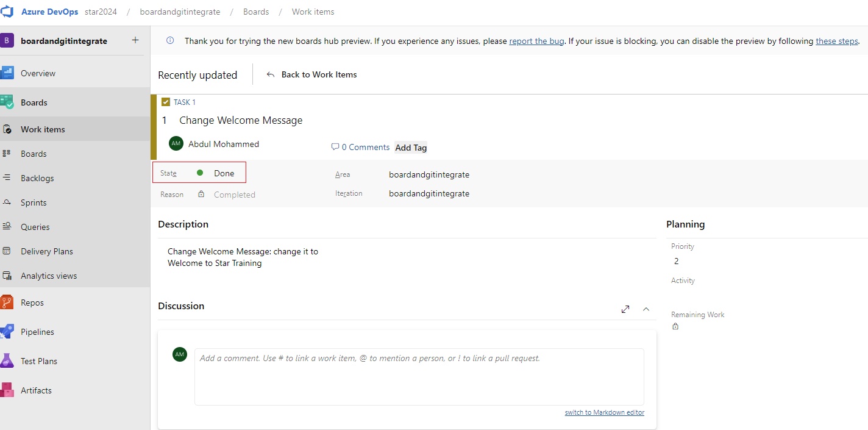Viewport: 868px width, 430px height.
Task: Click the Change Welcome Message title field
Action: (241, 120)
